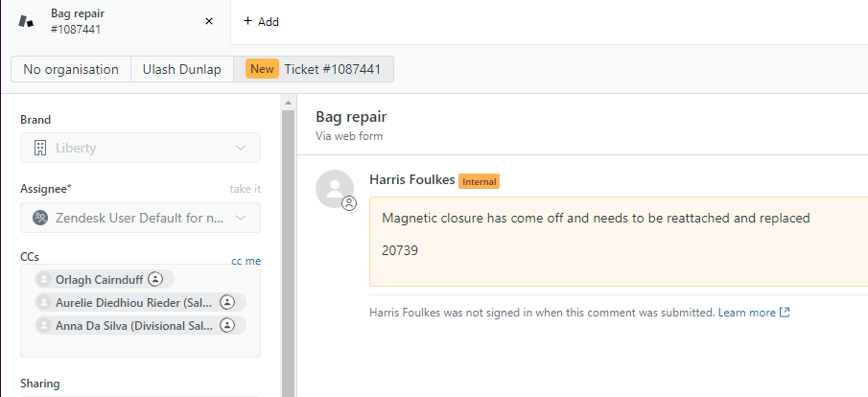Screen dimensions: 868x397
Task: Select the New Ticket #1087441 tab
Action: (x=314, y=69)
